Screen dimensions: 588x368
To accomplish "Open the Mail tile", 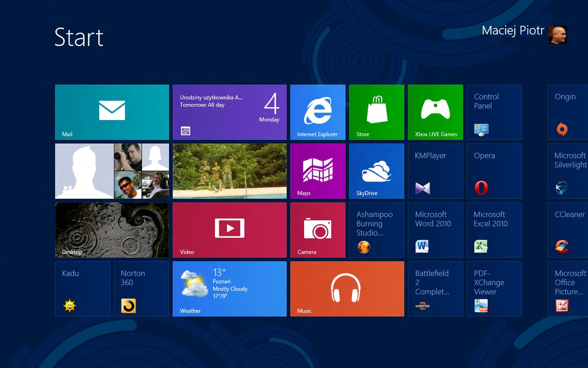I will 112,112.
